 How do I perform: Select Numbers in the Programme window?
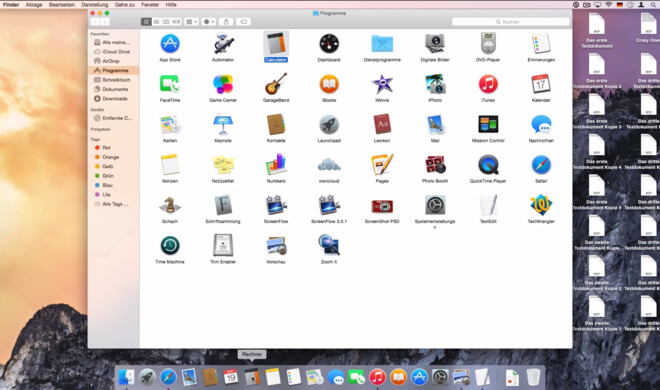[276, 165]
